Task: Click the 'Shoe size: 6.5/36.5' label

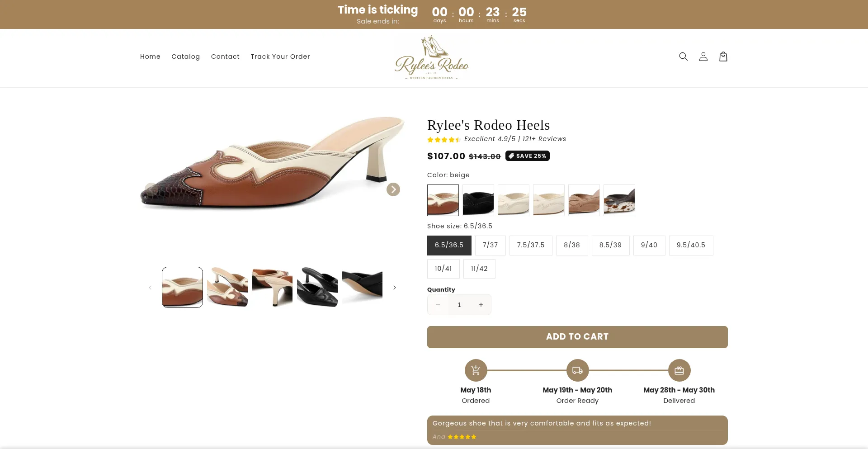Action: point(460,226)
